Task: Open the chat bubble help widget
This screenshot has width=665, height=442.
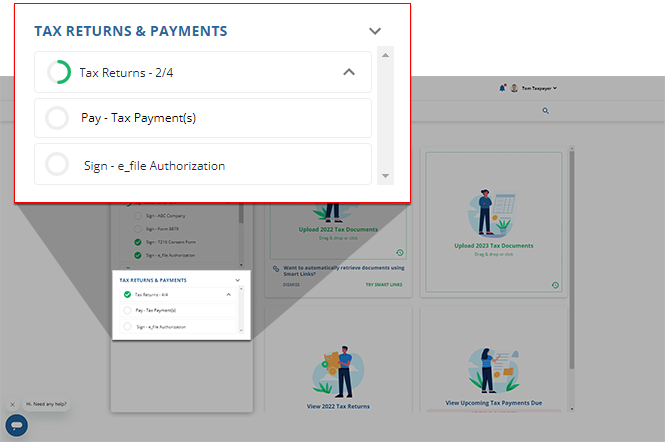Action: click(x=17, y=425)
